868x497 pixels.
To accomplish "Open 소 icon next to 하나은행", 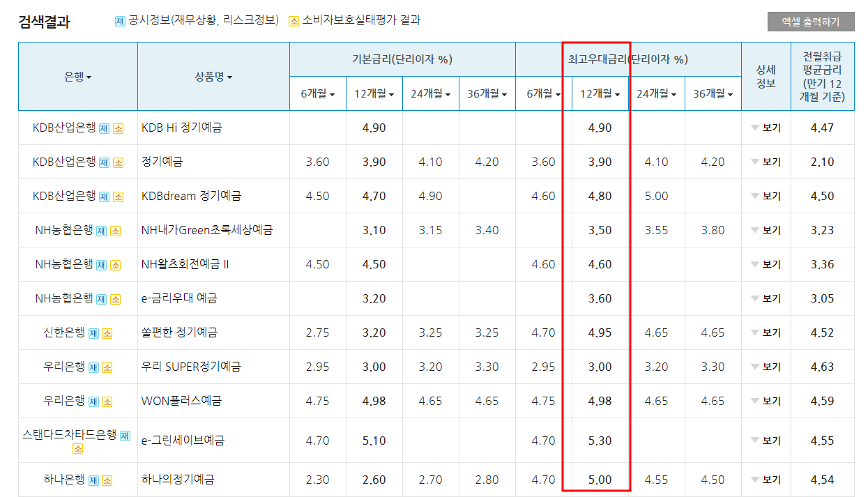I will (107, 480).
